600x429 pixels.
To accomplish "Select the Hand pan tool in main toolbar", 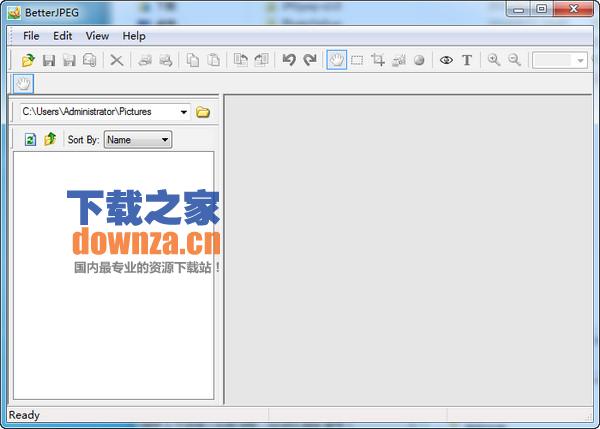I will [x=337, y=60].
